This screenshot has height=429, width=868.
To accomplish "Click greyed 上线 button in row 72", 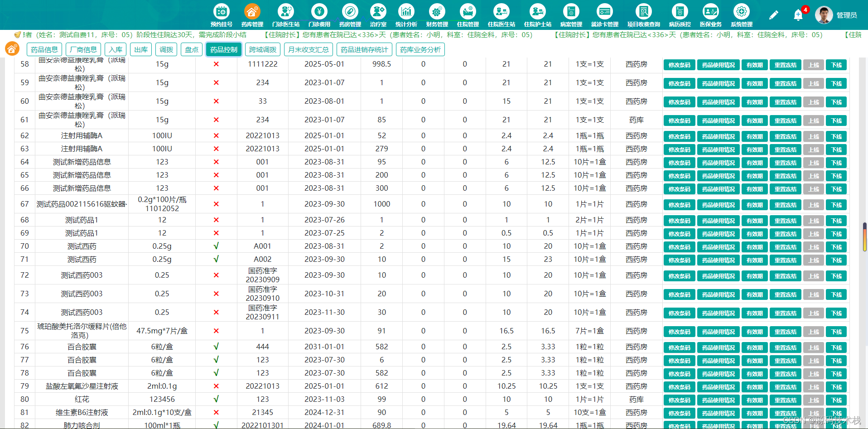I will click(x=814, y=276).
